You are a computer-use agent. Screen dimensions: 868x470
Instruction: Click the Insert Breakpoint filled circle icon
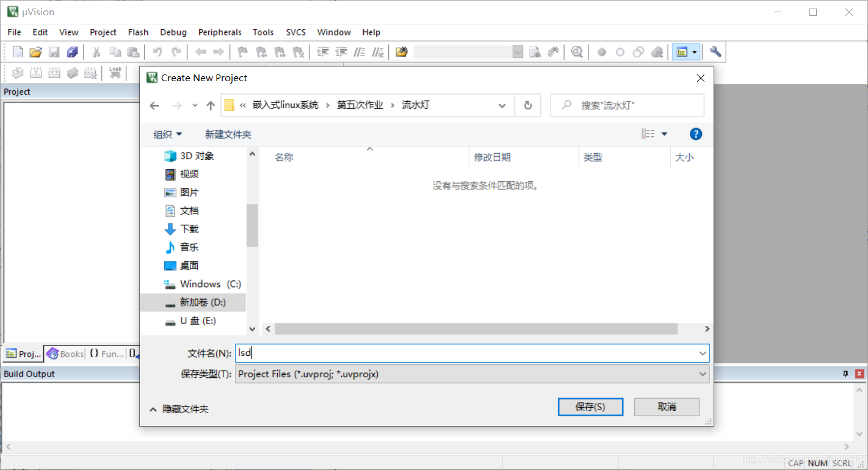(601, 52)
